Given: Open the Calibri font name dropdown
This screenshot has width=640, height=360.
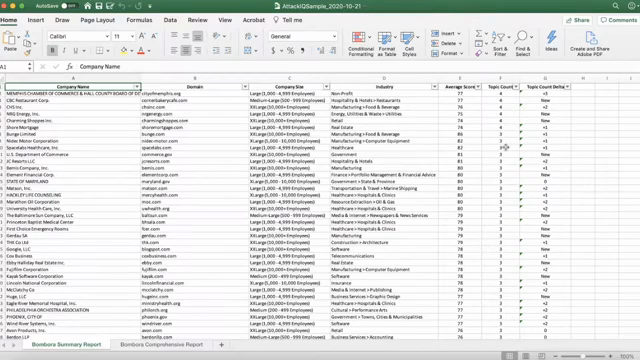Looking at the screenshot, I should 107,36.
